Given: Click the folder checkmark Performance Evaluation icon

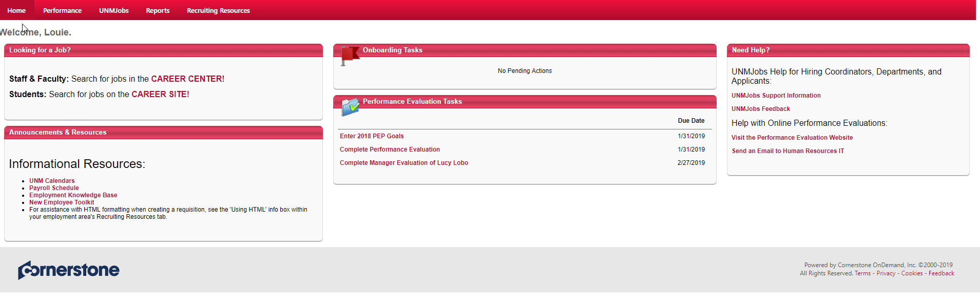Looking at the screenshot, I should click(x=351, y=106).
